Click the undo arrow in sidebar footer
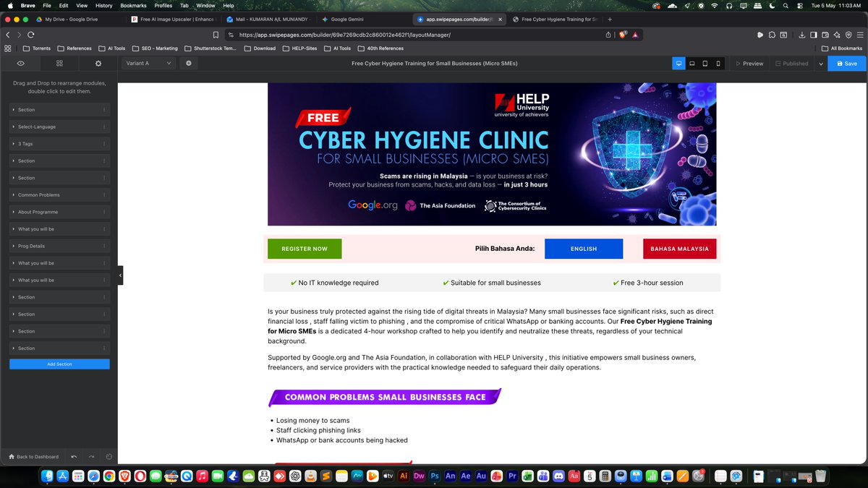868x488 pixels. (74, 457)
